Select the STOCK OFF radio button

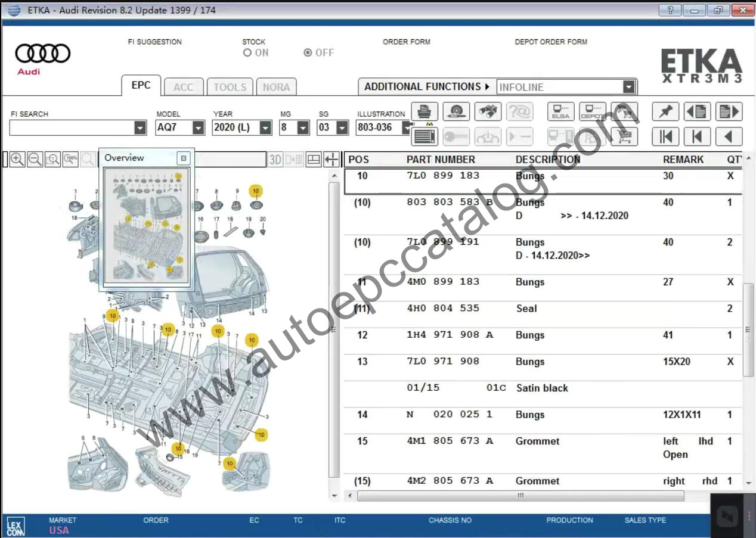click(308, 53)
